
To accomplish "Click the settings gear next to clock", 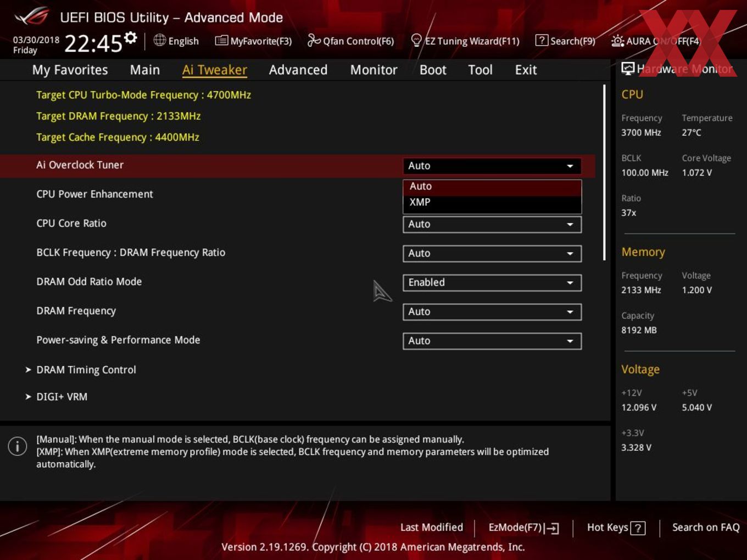I will (131, 37).
